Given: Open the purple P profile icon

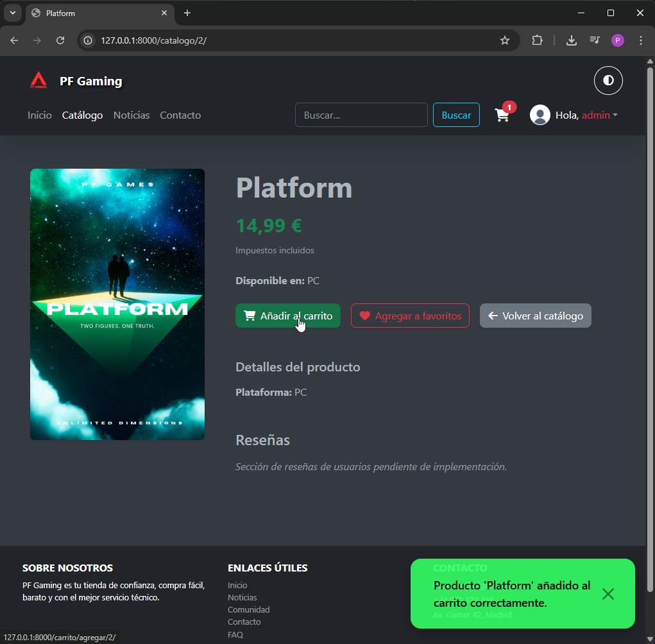Looking at the screenshot, I should [617, 40].
